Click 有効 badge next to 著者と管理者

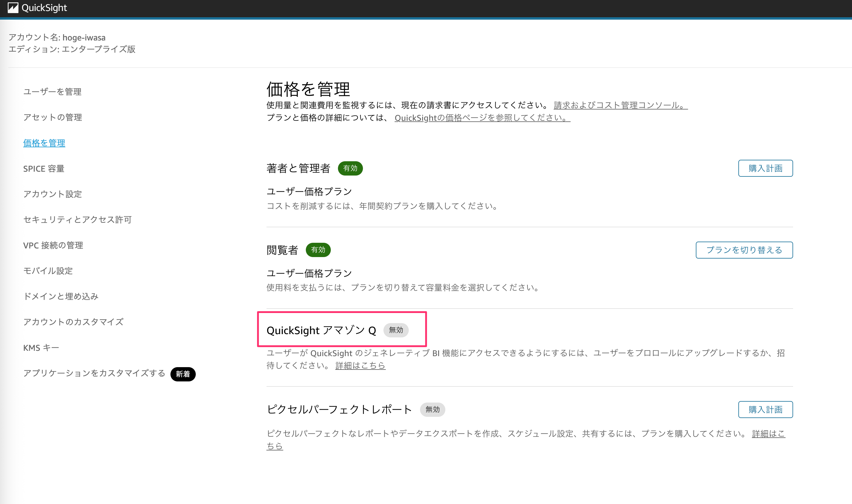tap(350, 168)
